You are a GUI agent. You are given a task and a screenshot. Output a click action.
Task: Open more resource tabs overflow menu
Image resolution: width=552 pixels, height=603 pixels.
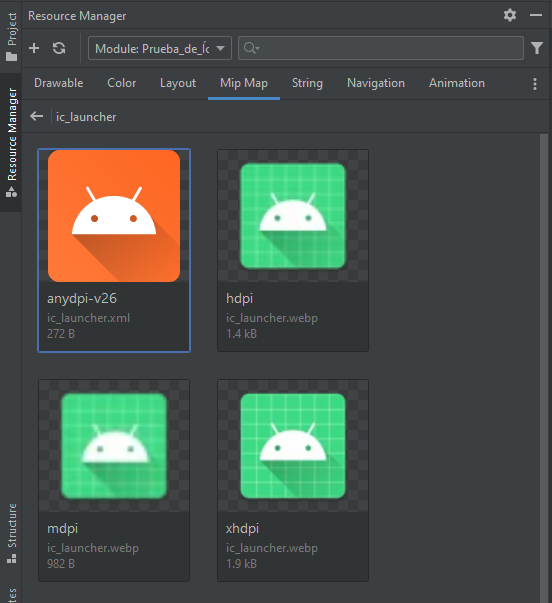(535, 83)
